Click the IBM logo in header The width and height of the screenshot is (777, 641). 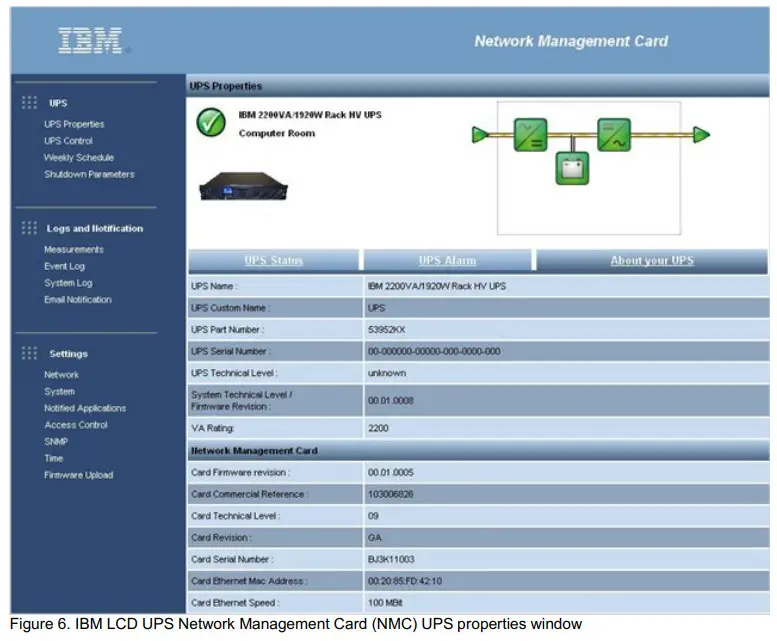pos(90,41)
